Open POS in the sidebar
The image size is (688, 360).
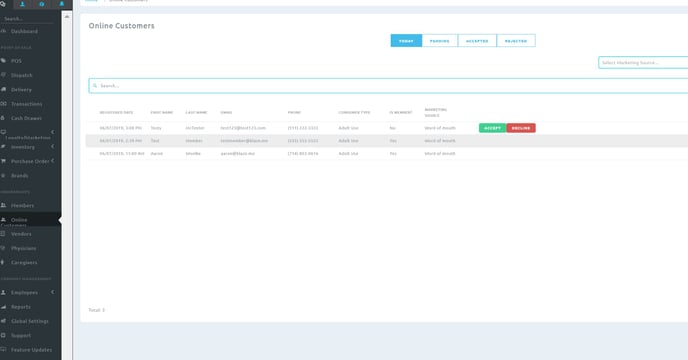(16, 61)
